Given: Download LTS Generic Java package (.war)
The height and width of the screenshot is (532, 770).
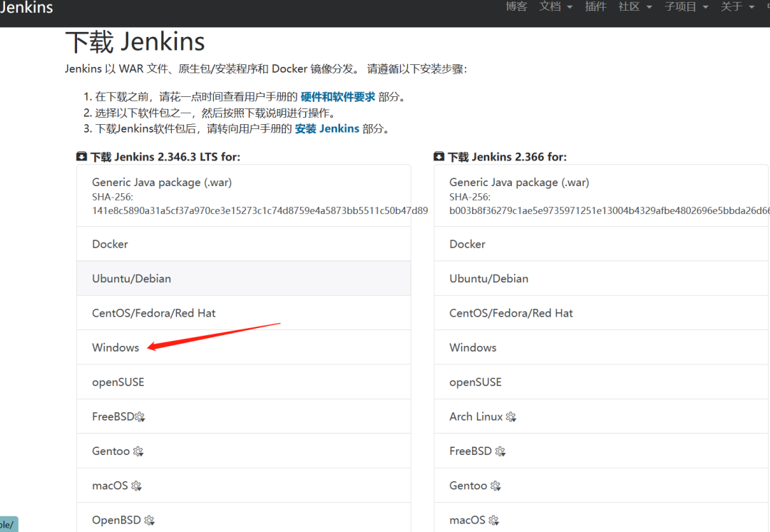Looking at the screenshot, I should point(244,195).
